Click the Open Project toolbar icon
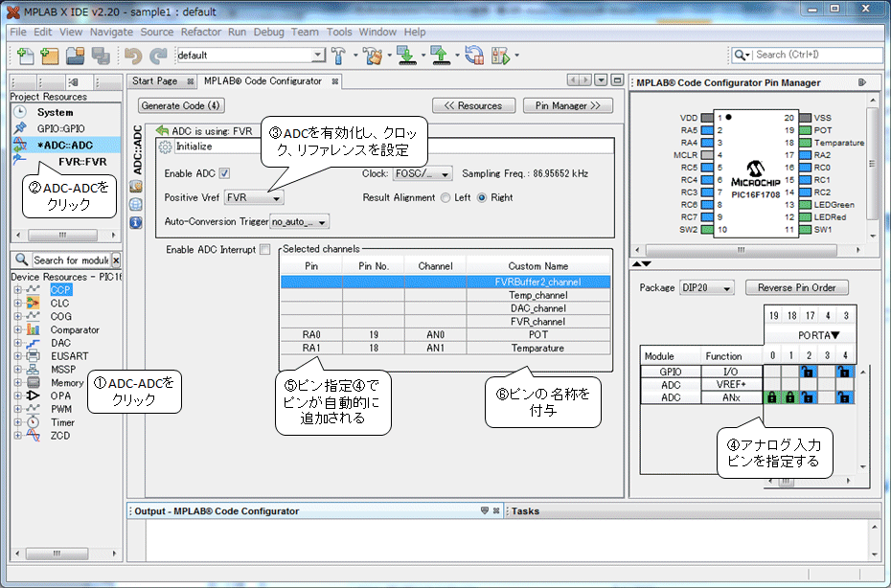Screen dimensions: 891x588 click(75, 56)
